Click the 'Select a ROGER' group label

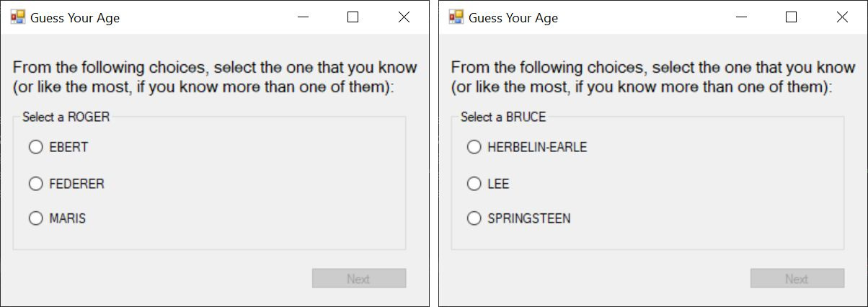coord(66,117)
